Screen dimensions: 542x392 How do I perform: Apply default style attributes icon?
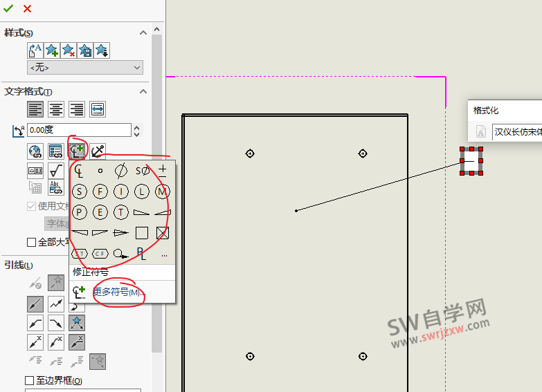[35, 50]
